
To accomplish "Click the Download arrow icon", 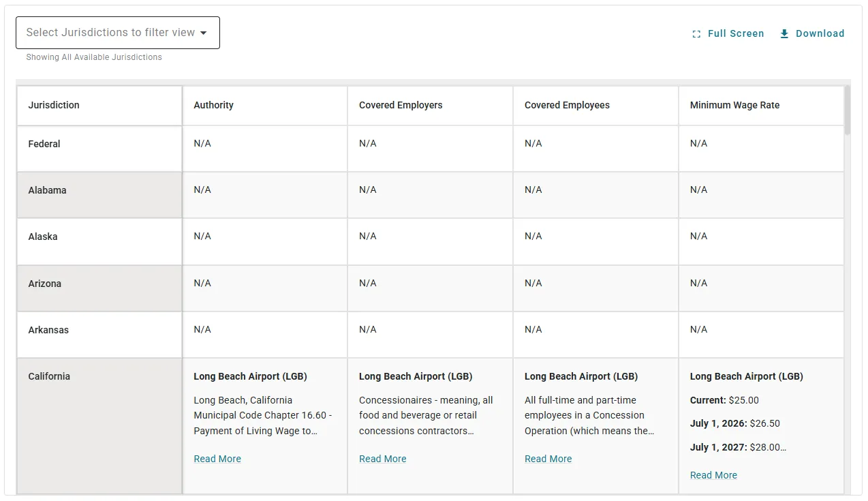I will [x=784, y=33].
